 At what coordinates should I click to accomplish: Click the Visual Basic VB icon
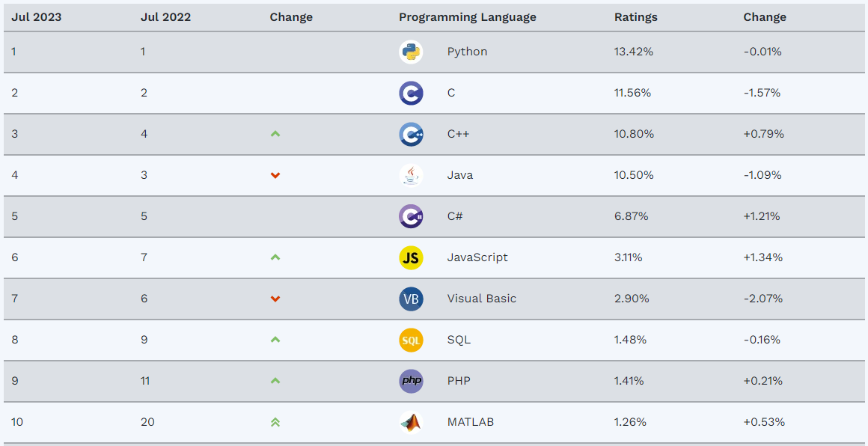(x=411, y=299)
